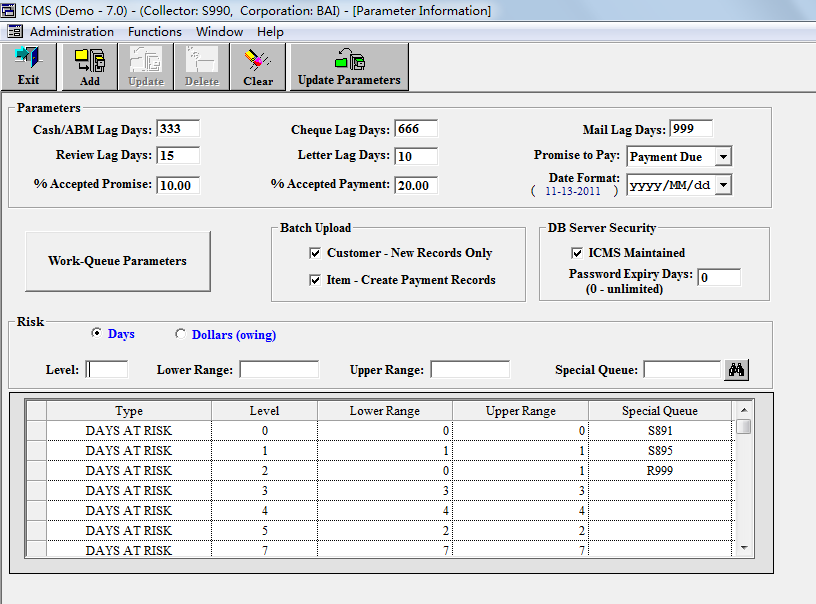The width and height of the screenshot is (816, 604).
Task: Click the S895 special queue cell
Action: 660,451
